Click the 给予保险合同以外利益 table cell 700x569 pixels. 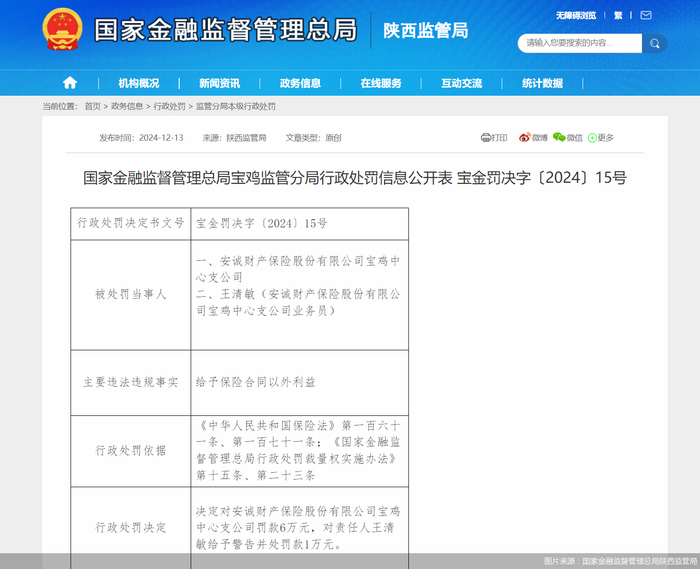tap(300, 382)
